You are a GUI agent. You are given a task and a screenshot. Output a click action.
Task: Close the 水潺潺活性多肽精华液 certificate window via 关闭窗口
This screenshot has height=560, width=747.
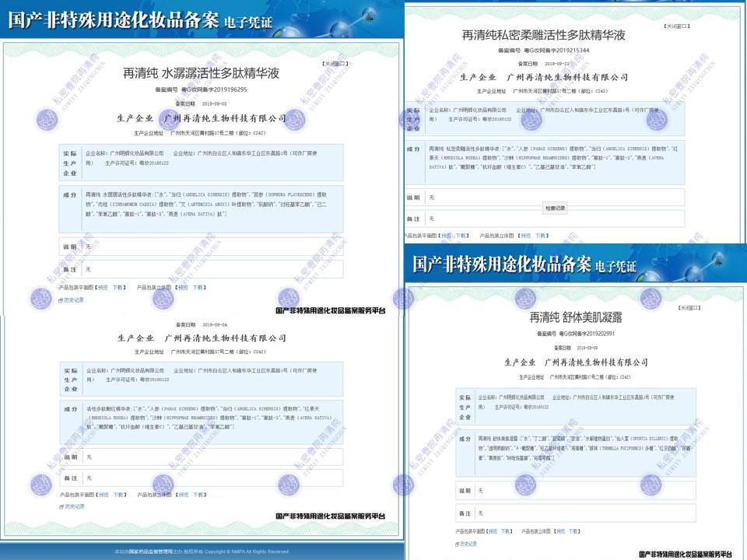(335, 63)
